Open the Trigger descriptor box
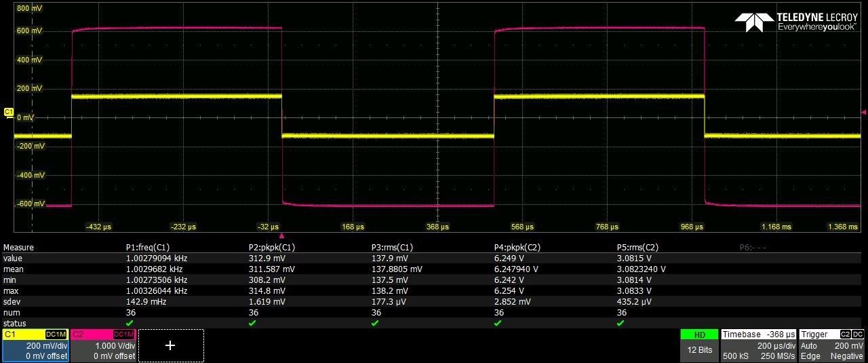Screen dimensions: 868x363 (832, 345)
